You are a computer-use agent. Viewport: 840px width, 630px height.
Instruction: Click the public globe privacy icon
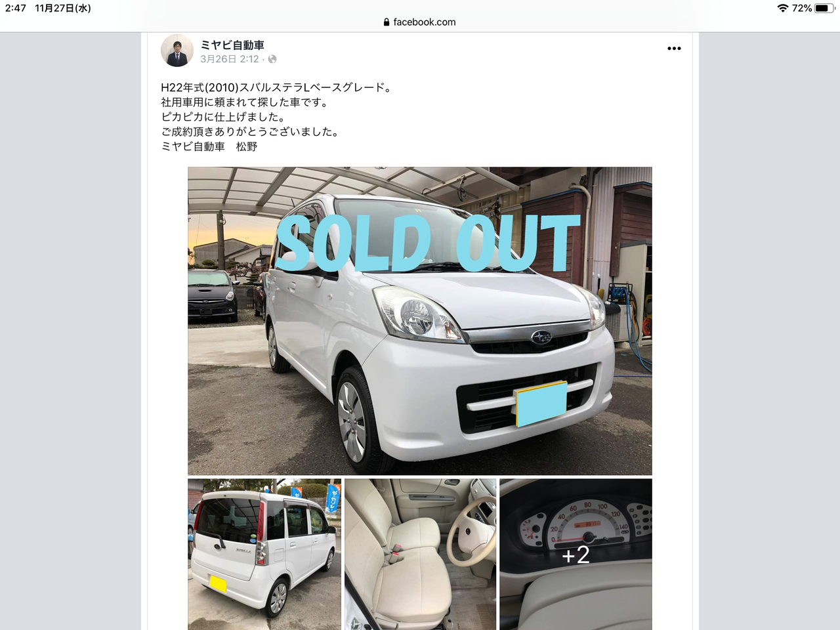click(x=272, y=59)
